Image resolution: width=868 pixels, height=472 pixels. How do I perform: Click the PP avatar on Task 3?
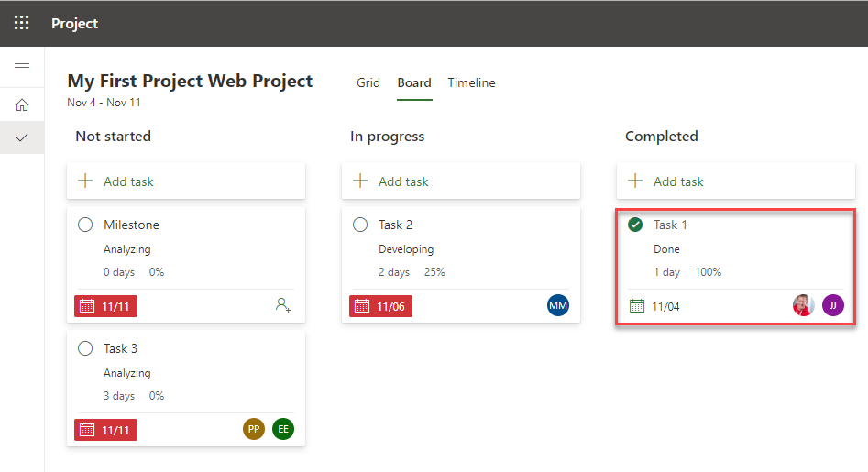(x=254, y=429)
